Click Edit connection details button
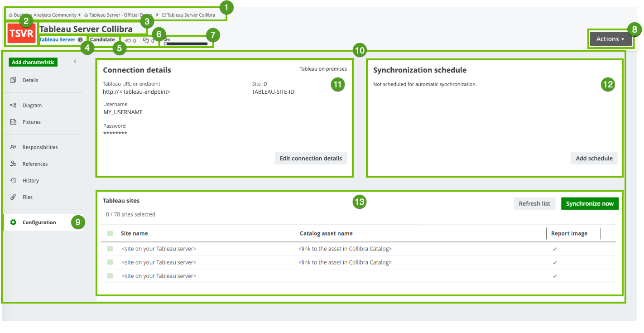The height and width of the screenshot is (333, 644). 311,158
